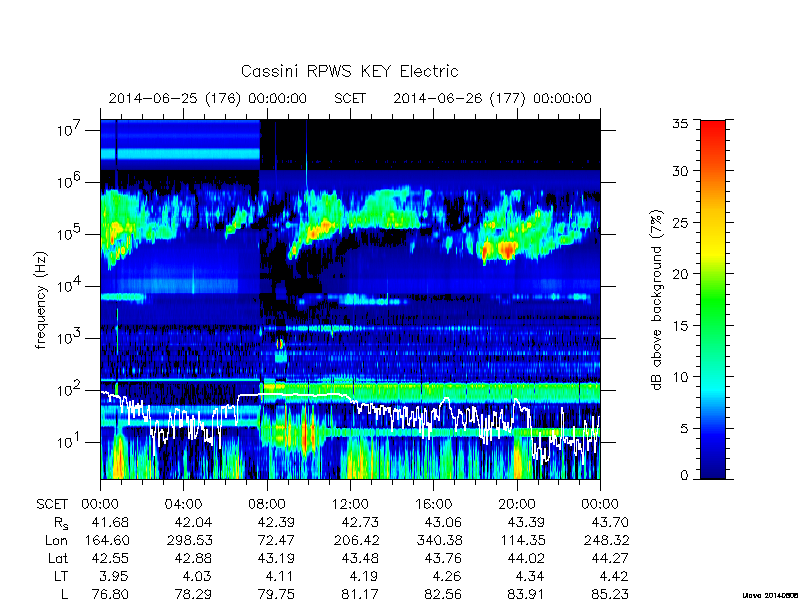800x600 pixels.
Task: Click the local time value '4.19'
Action: pos(363,576)
